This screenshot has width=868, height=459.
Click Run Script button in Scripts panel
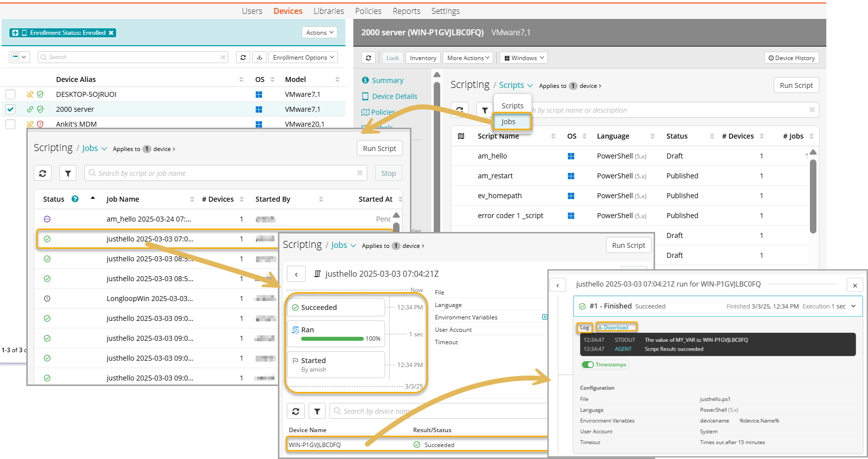pos(796,85)
